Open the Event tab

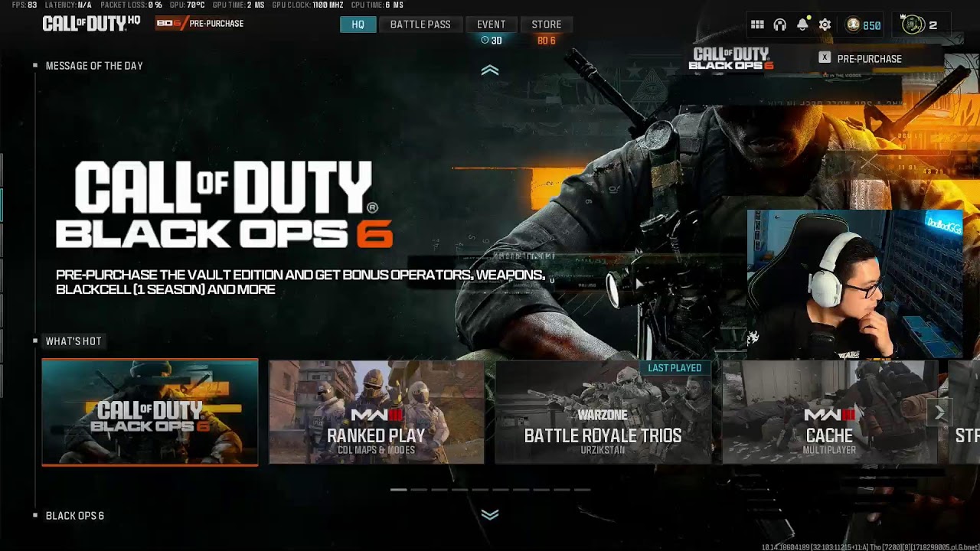click(x=491, y=24)
